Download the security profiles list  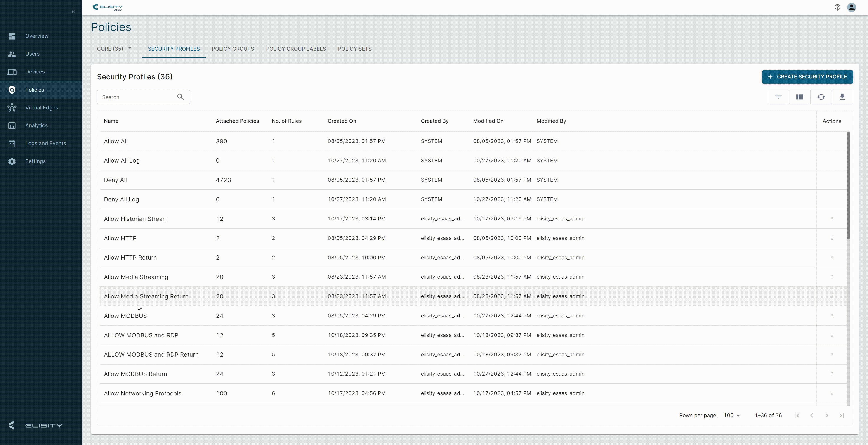(x=842, y=97)
